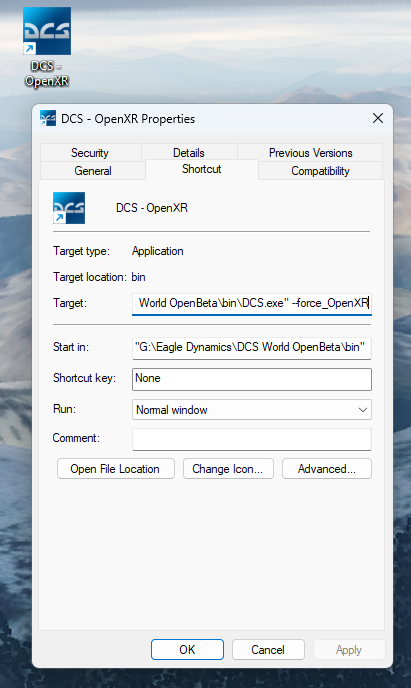This screenshot has height=688, width=411.
Task: Click the 'Start in:' label
Action: [71, 348]
